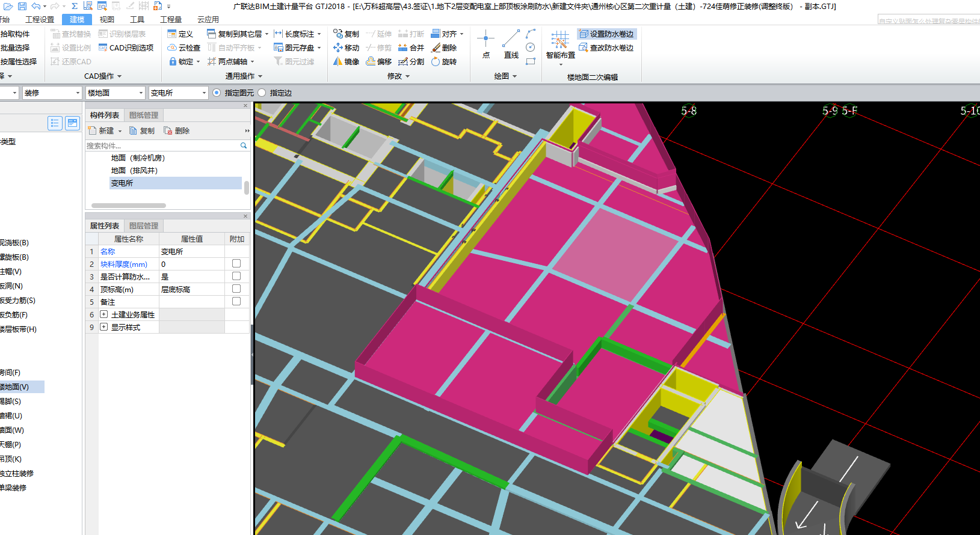Expand 显示样式 property group
The image size is (980, 535).
pos(103,327)
